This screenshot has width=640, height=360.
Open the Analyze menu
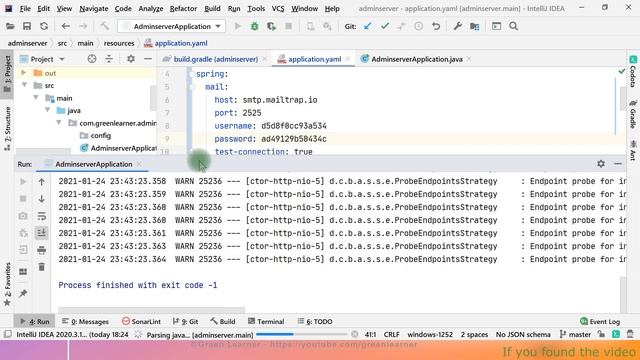151,8
